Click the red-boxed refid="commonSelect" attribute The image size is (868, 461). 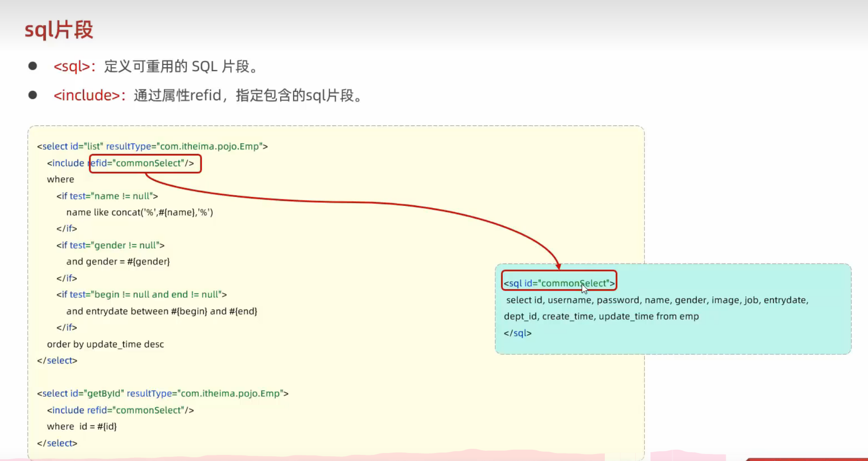[145, 163]
